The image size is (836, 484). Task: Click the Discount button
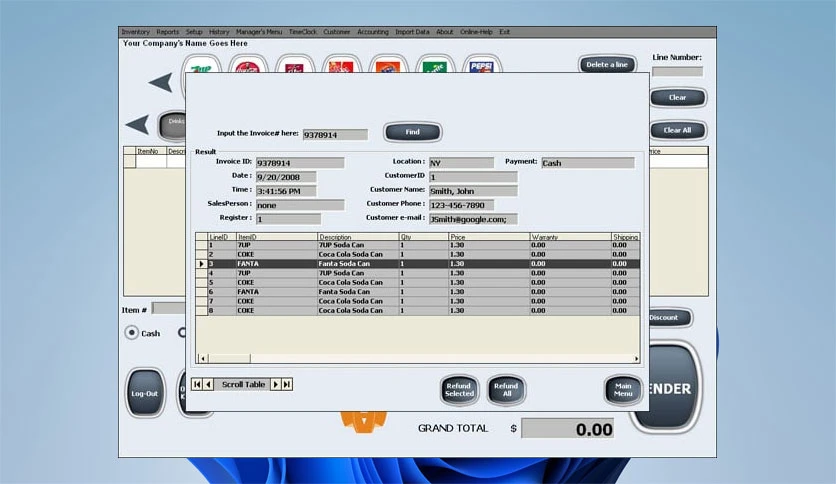(x=670, y=318)
